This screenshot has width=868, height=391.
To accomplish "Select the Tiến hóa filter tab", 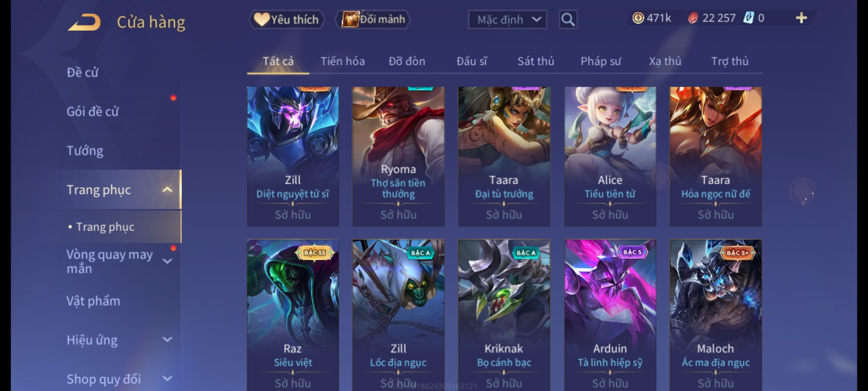I will 342,61.
